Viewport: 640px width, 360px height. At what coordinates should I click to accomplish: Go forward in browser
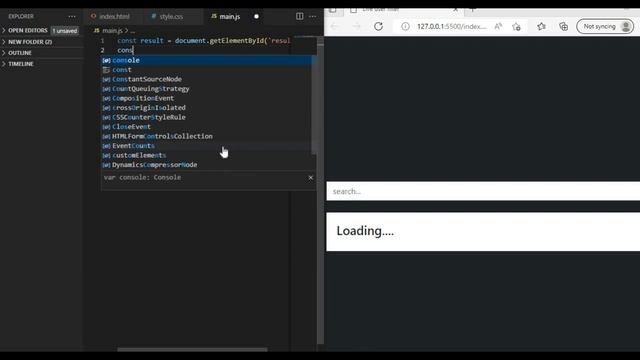click(356, 27)
